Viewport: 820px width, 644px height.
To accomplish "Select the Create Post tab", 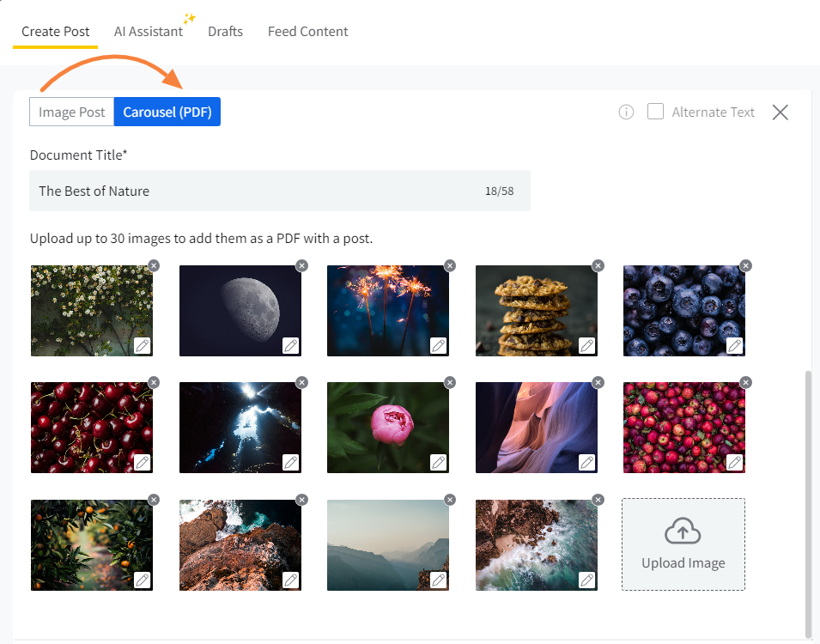I will (55, 32).
